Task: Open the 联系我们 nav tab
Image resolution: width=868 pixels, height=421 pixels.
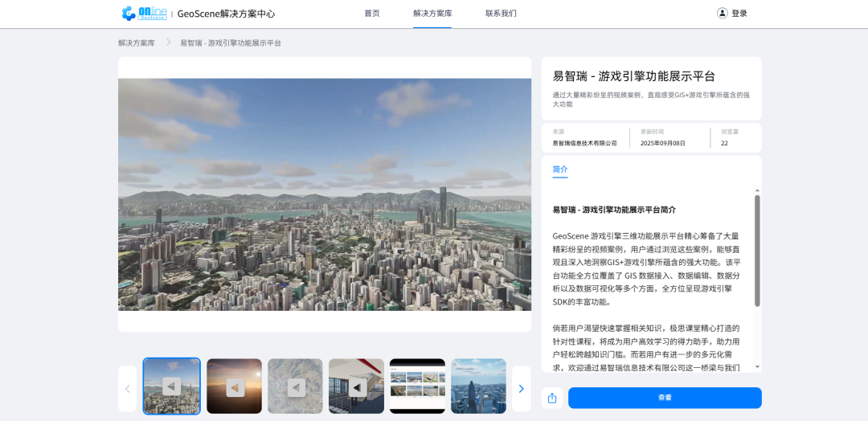Action: 501,14
